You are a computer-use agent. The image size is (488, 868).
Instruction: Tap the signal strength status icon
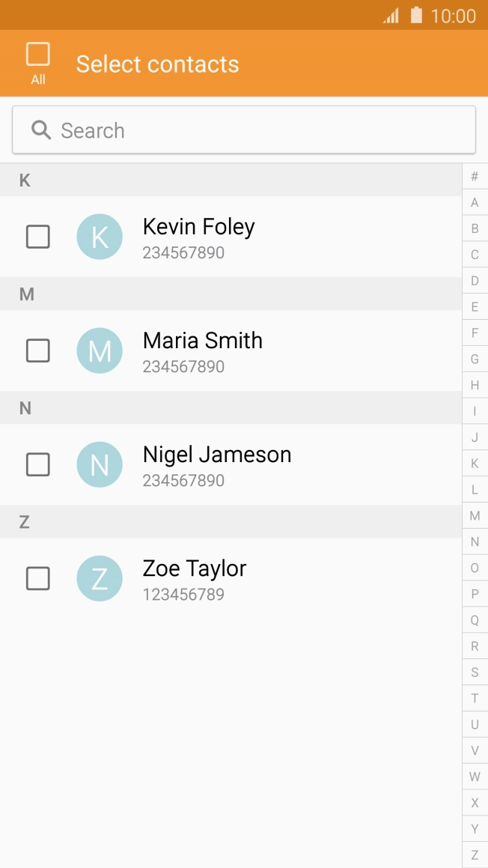pos(391,16)
